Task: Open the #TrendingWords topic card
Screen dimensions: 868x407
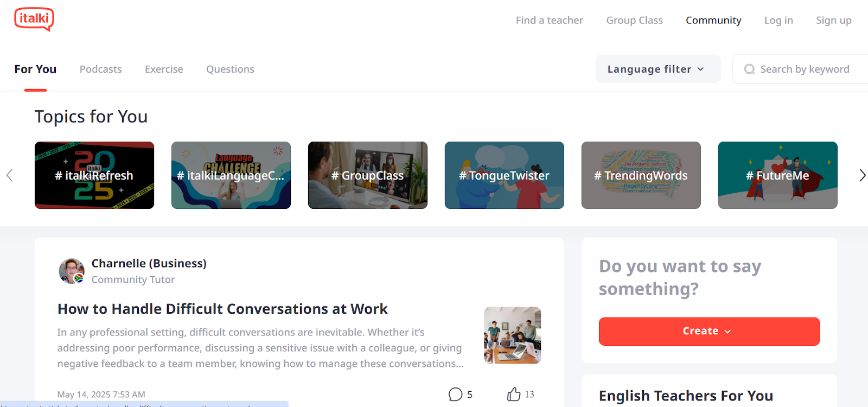Action: click(641, 175)
